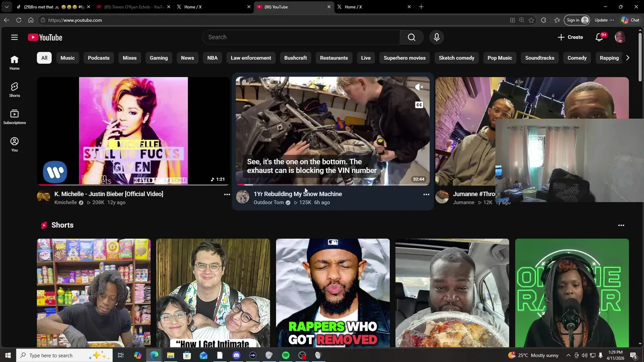Select the All category chip
644x362 pixels.
point(44,58)
